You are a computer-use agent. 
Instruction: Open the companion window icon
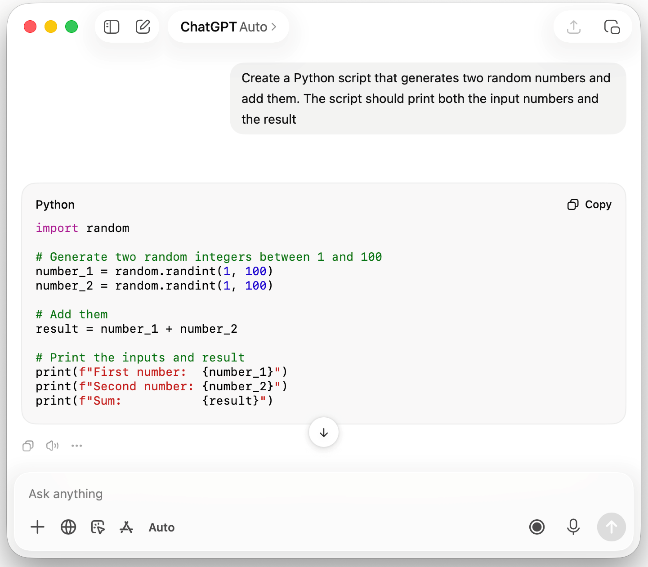click(x=612, y=27)
